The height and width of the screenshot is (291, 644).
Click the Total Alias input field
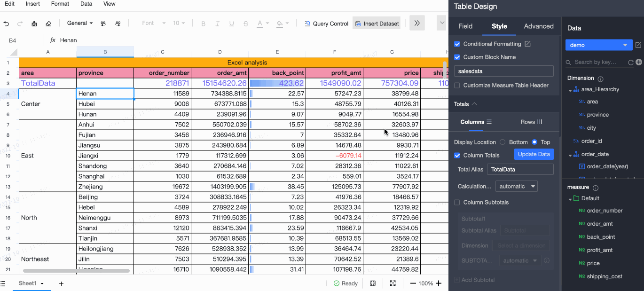coord(520,169)
